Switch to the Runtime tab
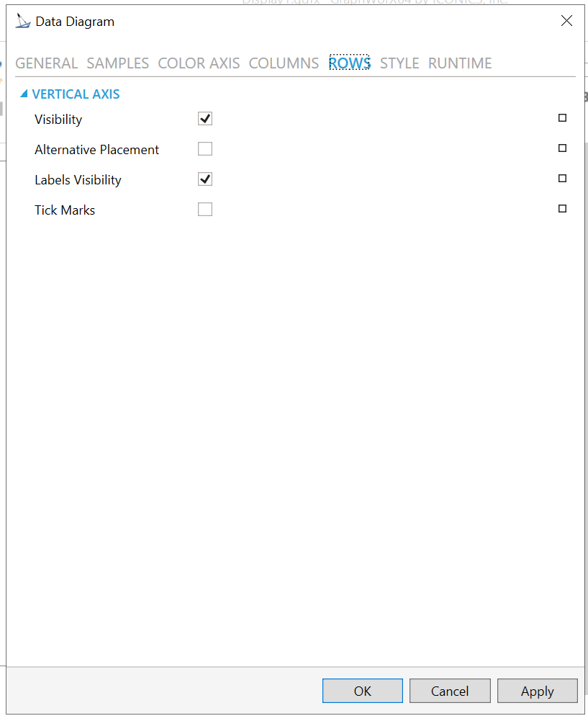588x721 pixels. 460,63
